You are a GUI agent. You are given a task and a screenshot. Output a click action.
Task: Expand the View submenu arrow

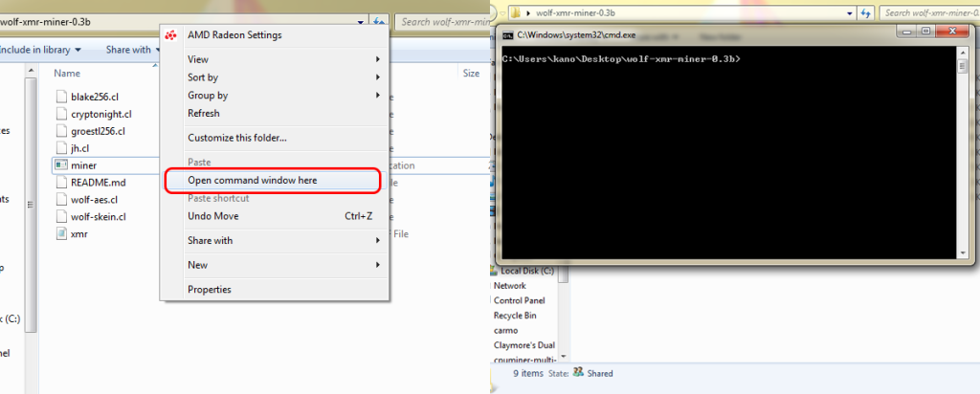[x=377, y=59]
